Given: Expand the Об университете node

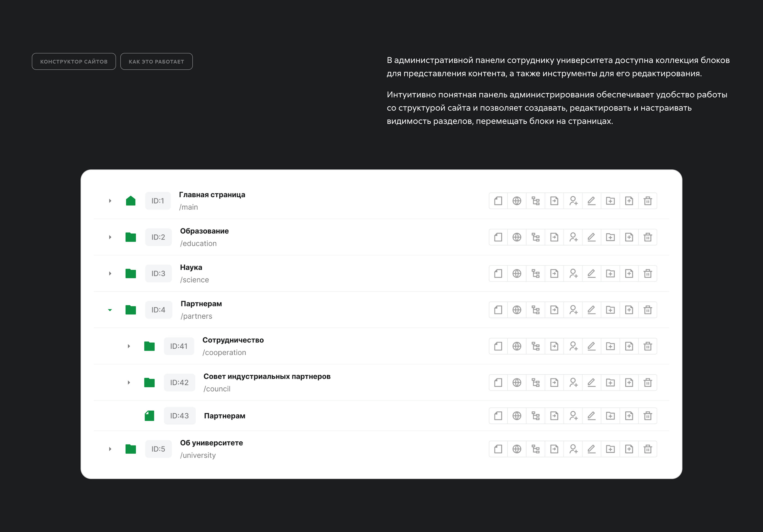Looking at the screenshot, I should pos(110,449).
